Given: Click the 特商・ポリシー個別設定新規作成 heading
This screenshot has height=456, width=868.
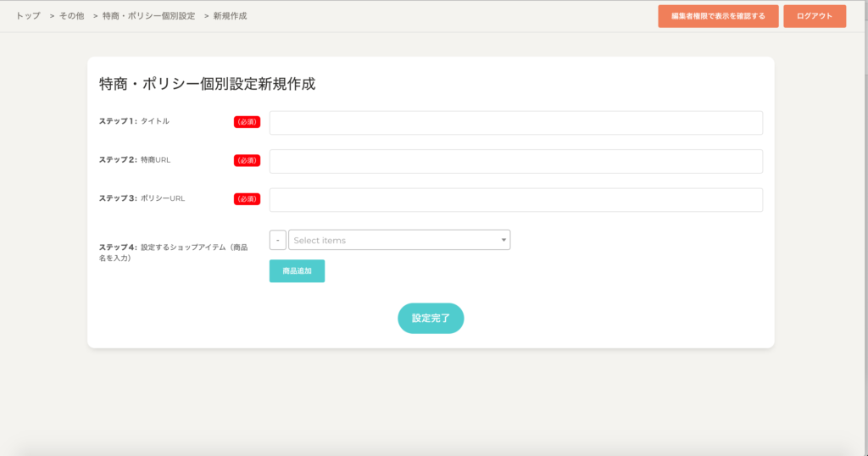Looking at the screenshot, I should [207, 84].
